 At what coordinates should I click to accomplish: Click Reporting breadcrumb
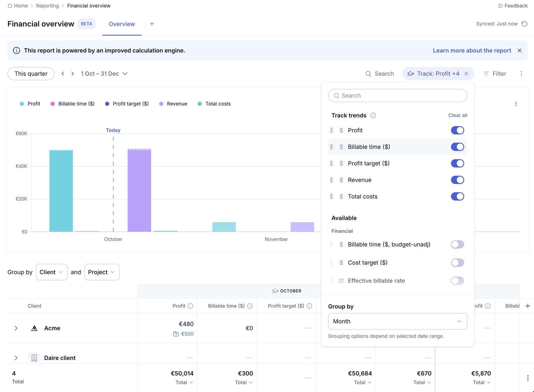[x=47, y=6]
